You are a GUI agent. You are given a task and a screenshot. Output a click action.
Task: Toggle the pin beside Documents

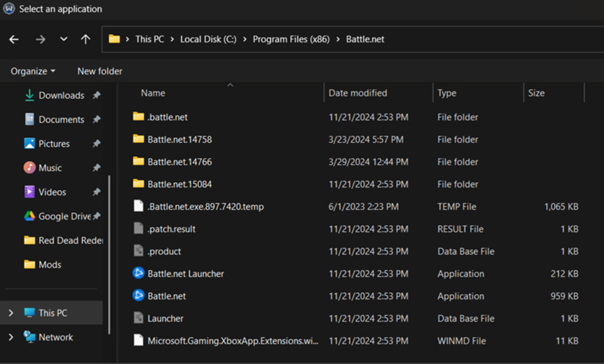click(x=95, y=120)
